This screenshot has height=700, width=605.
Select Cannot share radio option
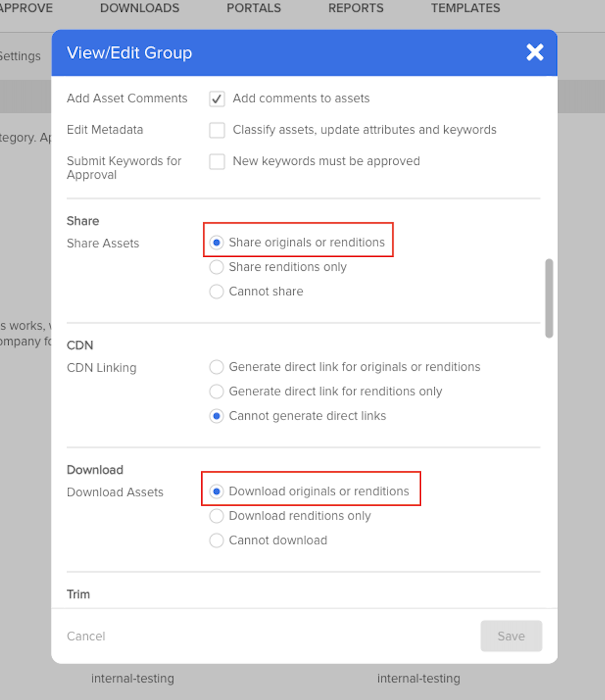216,292
